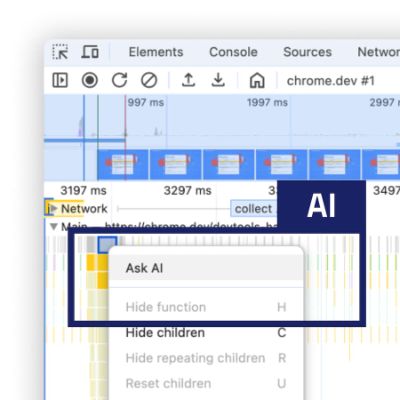
Task: Open the chrome.dev #1 recording selector
Action: 331,81
